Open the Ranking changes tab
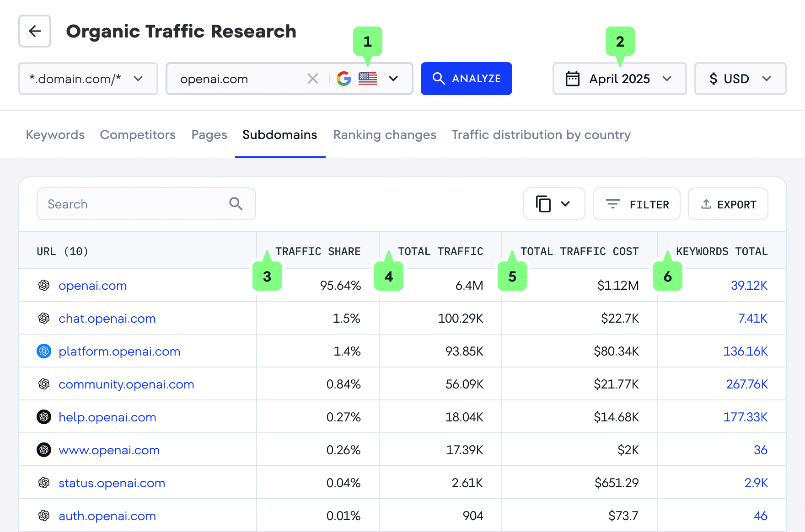The height and width of the screenshot is (532, 805). (384, 135)
